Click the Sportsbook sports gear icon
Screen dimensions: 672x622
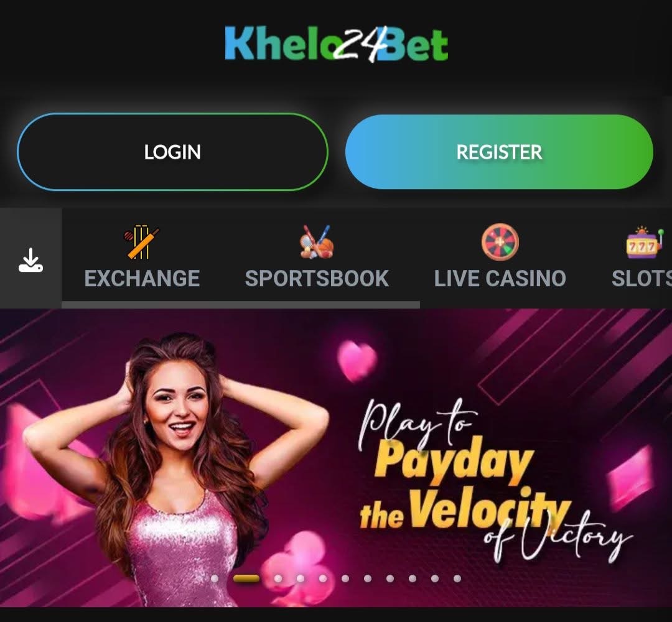(317, 241)
